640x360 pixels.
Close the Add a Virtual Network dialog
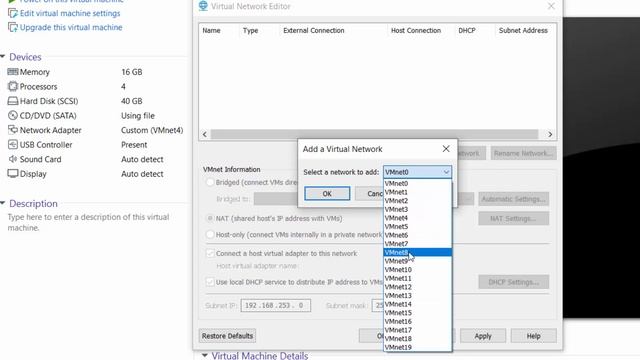tap(446, 149)
